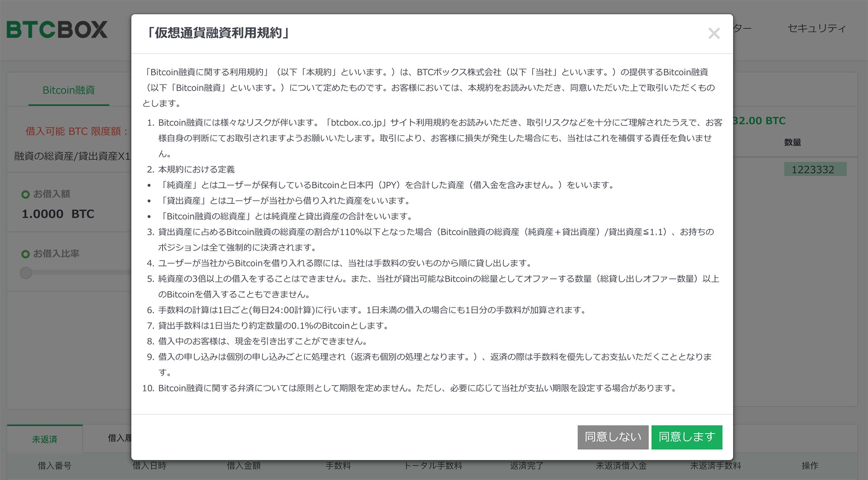Click the 未返済手数料 column header
The height and width of the screenshot is (480, 868).
pos(716,466)
